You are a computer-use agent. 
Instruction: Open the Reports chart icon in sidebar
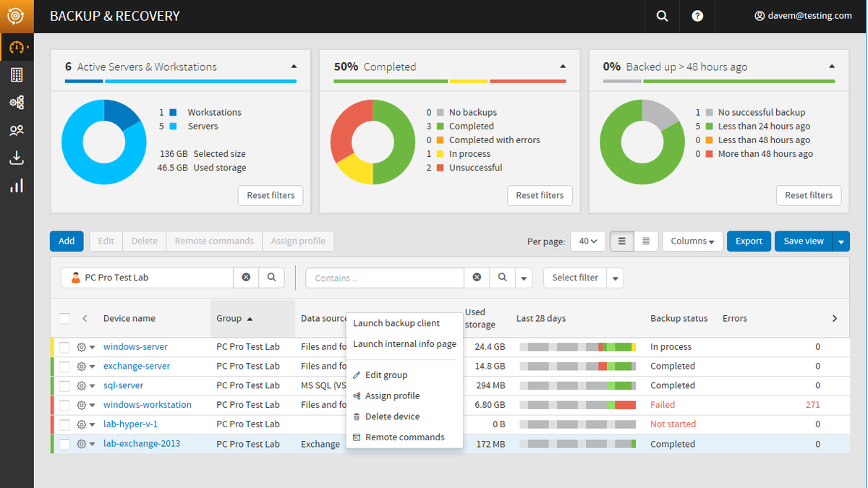tap(16, 186)
